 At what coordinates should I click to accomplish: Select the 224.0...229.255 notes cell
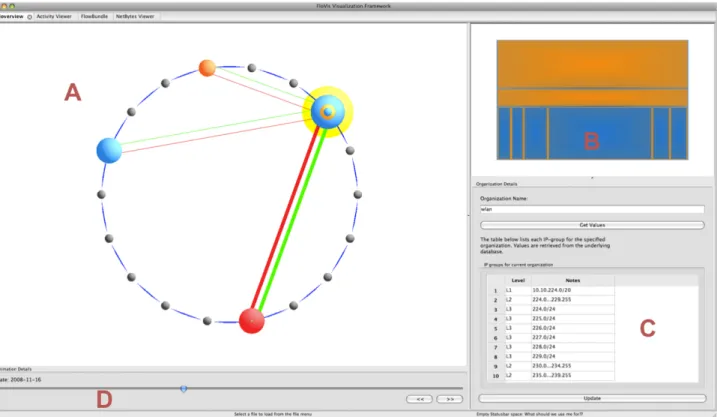(573, 299)
